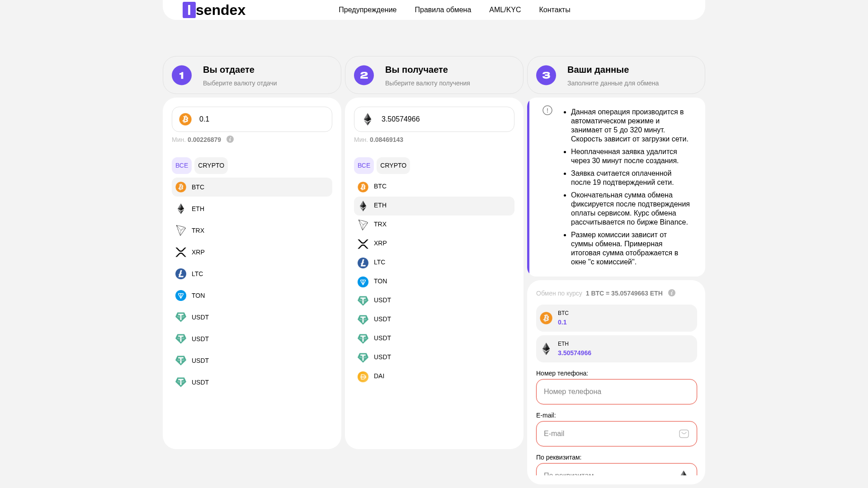Click the exclamation warning icon in notice panel

[x=547, y=110]
